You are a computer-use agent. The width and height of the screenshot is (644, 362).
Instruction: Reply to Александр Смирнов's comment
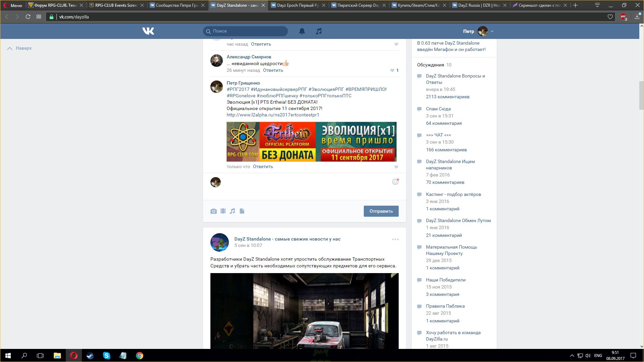pyautogui.click(x=273, y=70)
